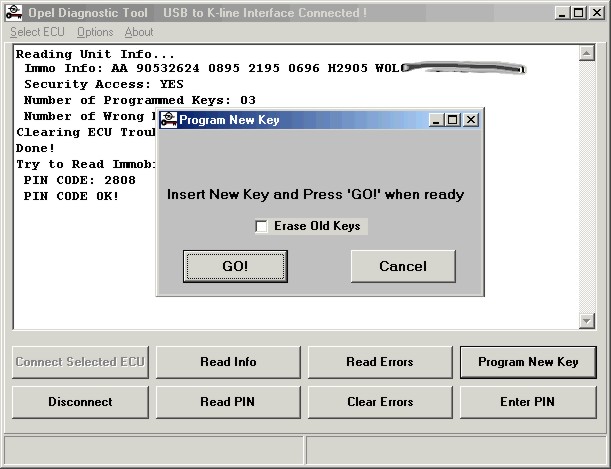
Task: Click the Read Errors button
Action: (380, 362)
